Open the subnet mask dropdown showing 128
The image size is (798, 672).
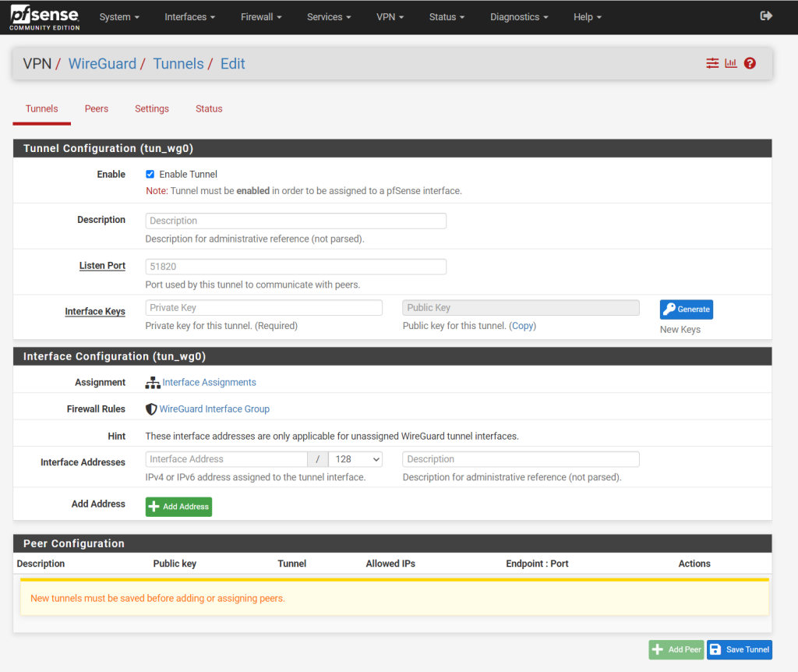point(355,459)
